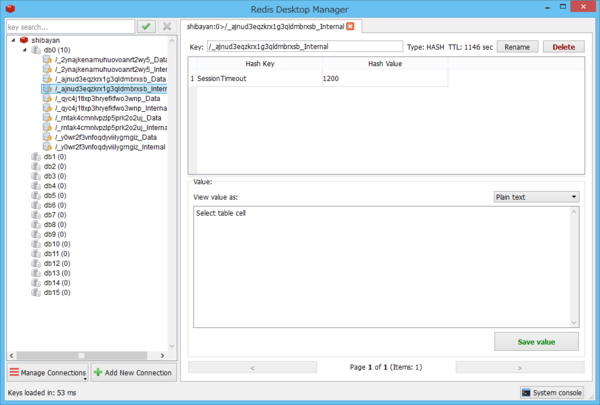Image resolution: width=600 pixels, height=405 pixels.
Task: Click the previous page arrow button
Action: tap(252, 367)
